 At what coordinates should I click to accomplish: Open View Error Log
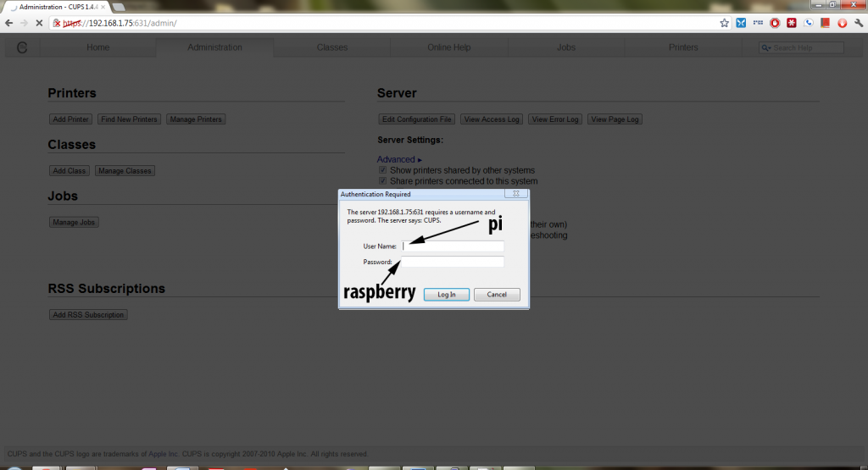point(555,119)
